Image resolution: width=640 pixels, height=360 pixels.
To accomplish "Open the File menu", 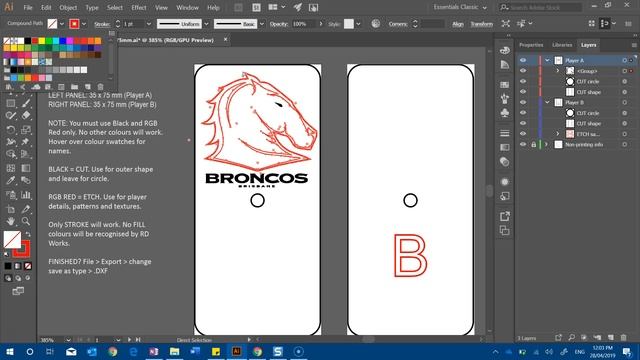I will (28, 7).
